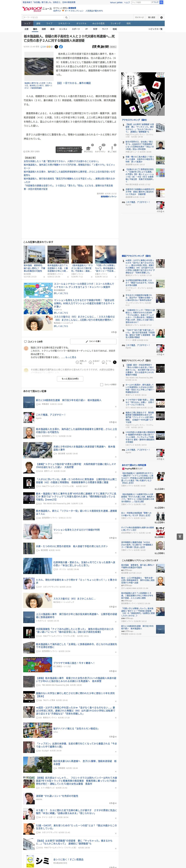Share the first comment on X

[x=114, y=362]
